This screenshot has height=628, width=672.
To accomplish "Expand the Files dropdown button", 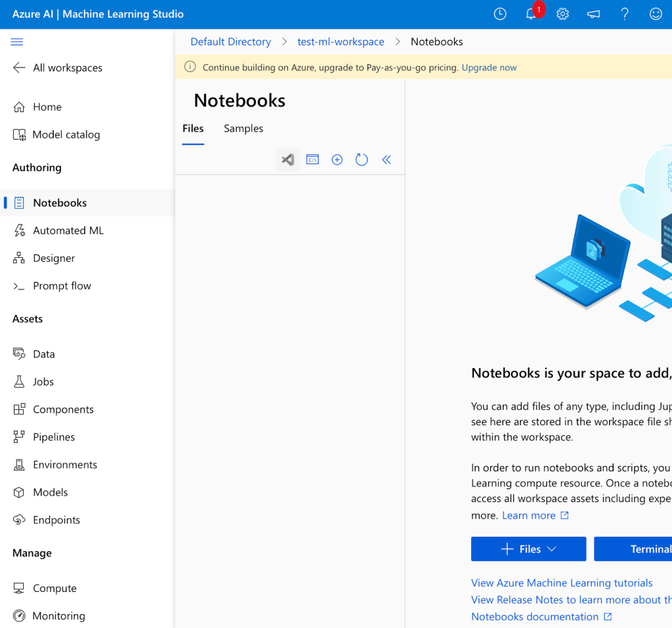I will pyautogui.click(x=528, y=549).
